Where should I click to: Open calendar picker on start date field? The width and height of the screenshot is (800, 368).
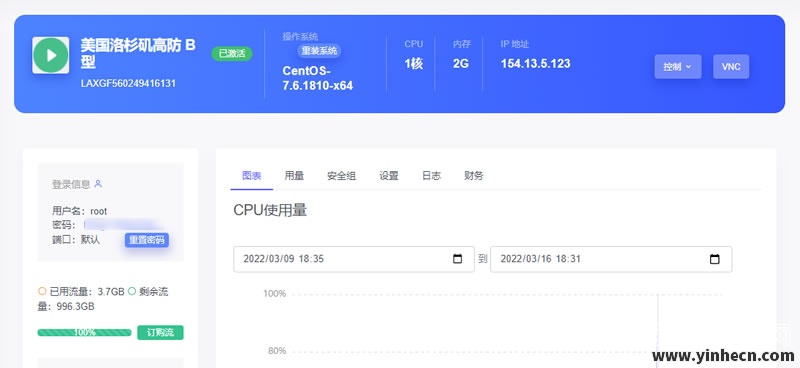click(458, 259)
